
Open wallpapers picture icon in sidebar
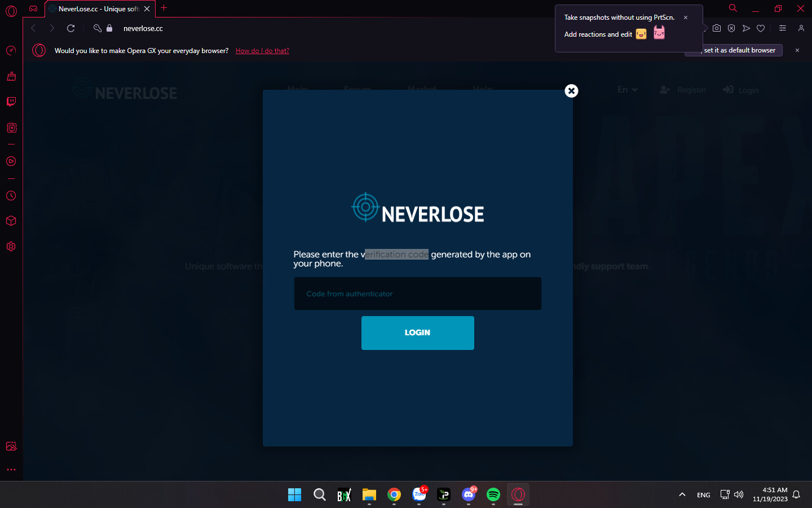point(11,446)
